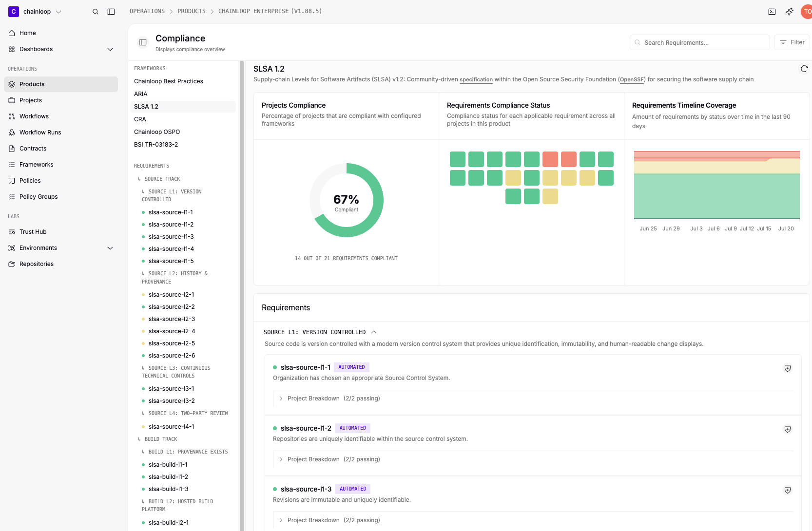Image resolution: width=812 pixels, height=531 pixels.
Task: Open the Filter button
Action: coord(792,42)
